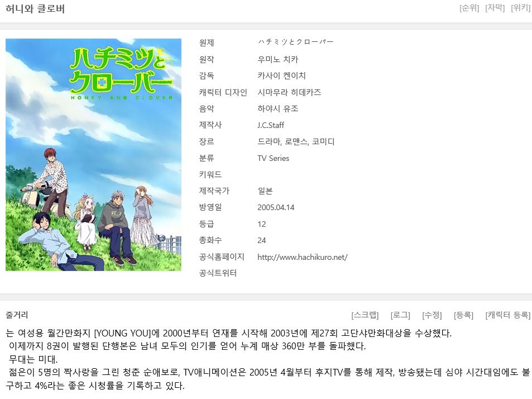Click the 캐릭터 디자인 field label
532x399 pixels.
(223, 92)
